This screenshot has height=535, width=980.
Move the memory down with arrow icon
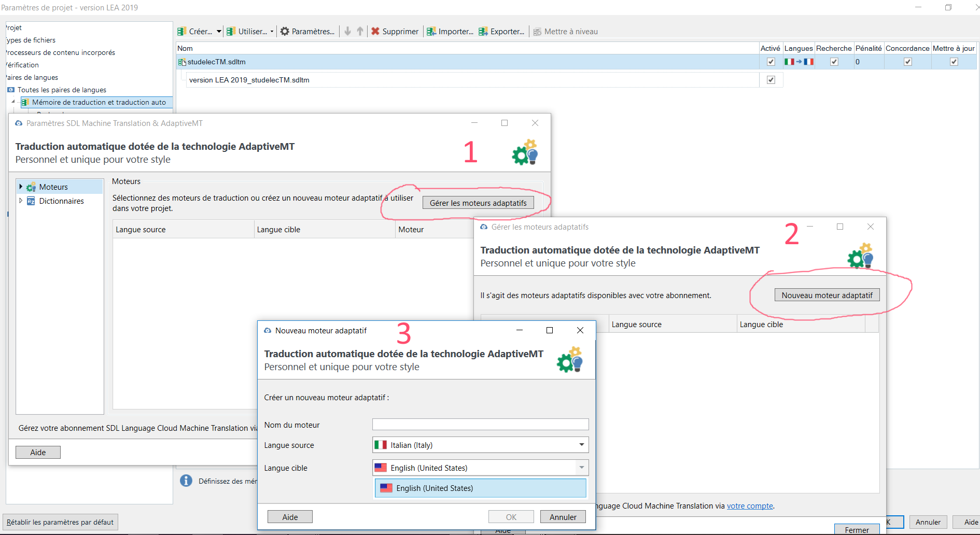point(348,31)
